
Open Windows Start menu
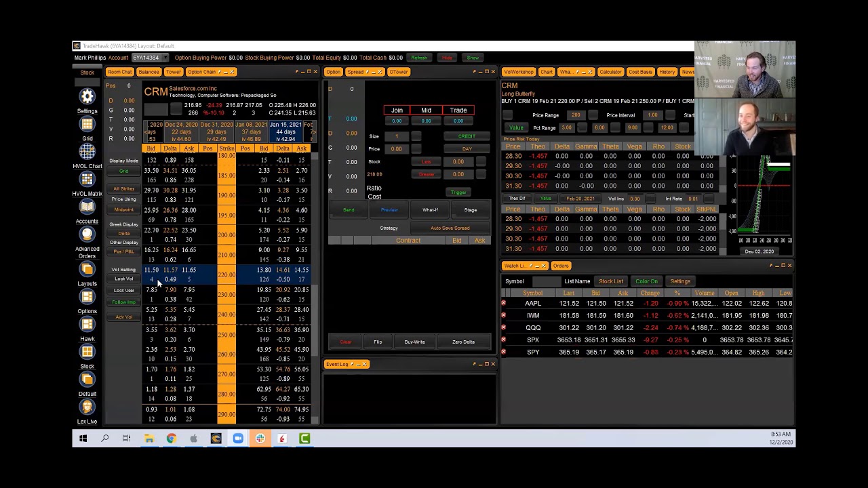click(x=83, y=439)
